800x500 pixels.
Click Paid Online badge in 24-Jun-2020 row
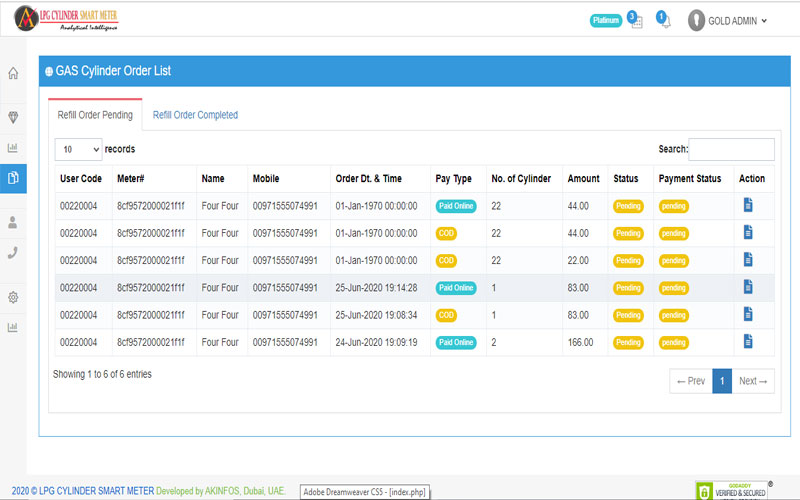click(456, 342)
